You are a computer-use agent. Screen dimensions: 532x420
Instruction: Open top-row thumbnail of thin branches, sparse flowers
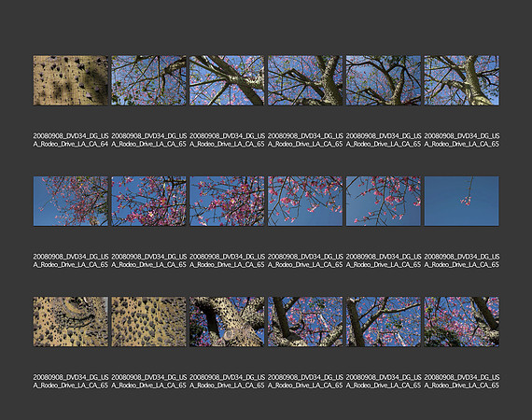pyautogui.click(x=148, y=80)
